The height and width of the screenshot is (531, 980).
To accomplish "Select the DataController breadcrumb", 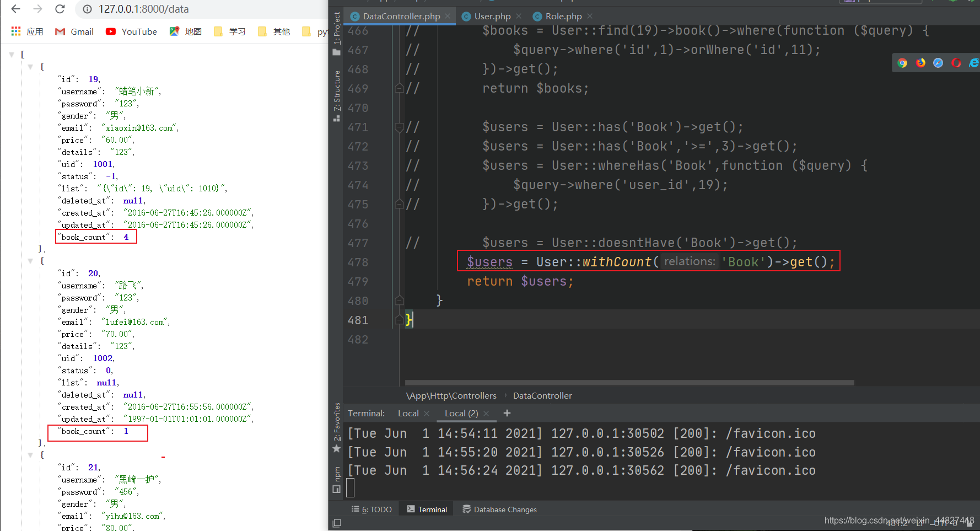I will 542,395.
